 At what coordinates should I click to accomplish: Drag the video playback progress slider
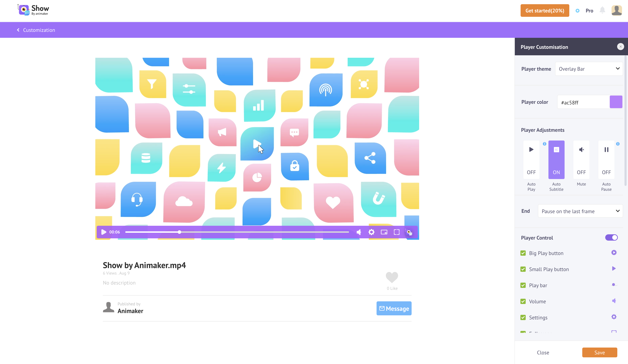pos(179,232)
